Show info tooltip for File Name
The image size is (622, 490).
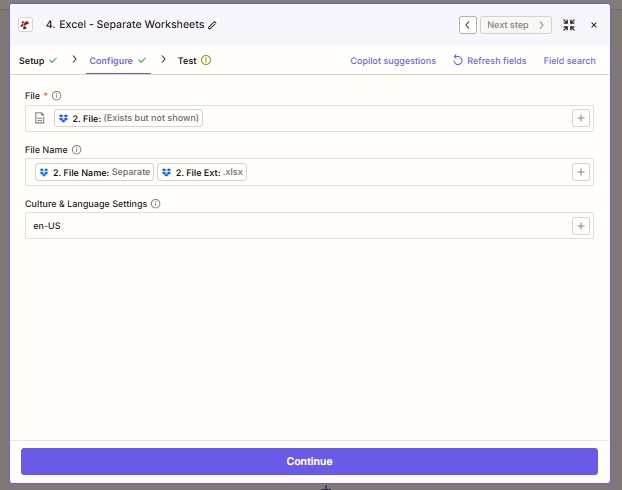[77, 150]
